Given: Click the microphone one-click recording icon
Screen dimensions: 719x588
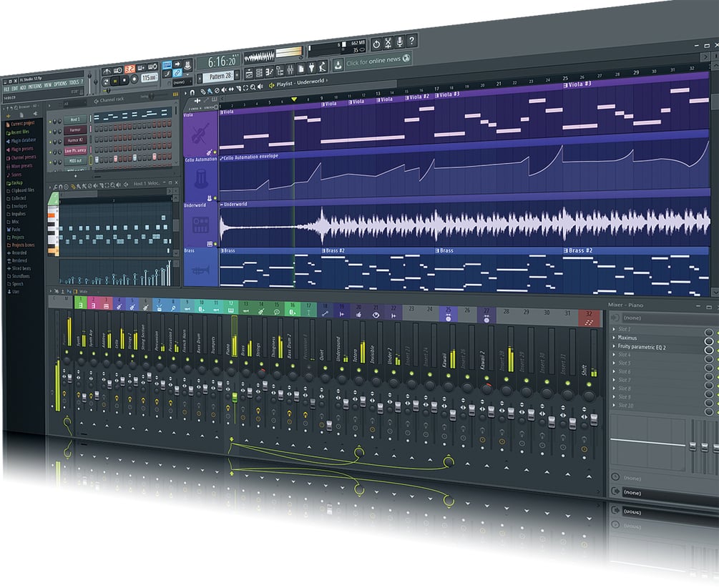Looking at the screenshot, I should coord(400,42).
